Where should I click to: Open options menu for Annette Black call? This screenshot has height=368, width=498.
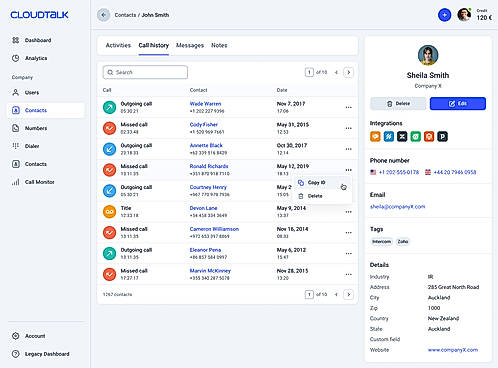coord(349,149)
